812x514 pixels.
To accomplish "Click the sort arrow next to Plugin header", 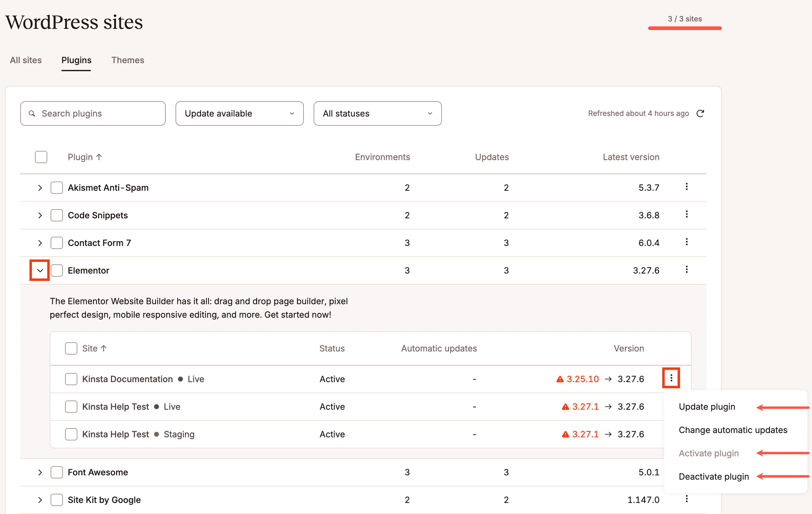I will click(x=99, y=157).
